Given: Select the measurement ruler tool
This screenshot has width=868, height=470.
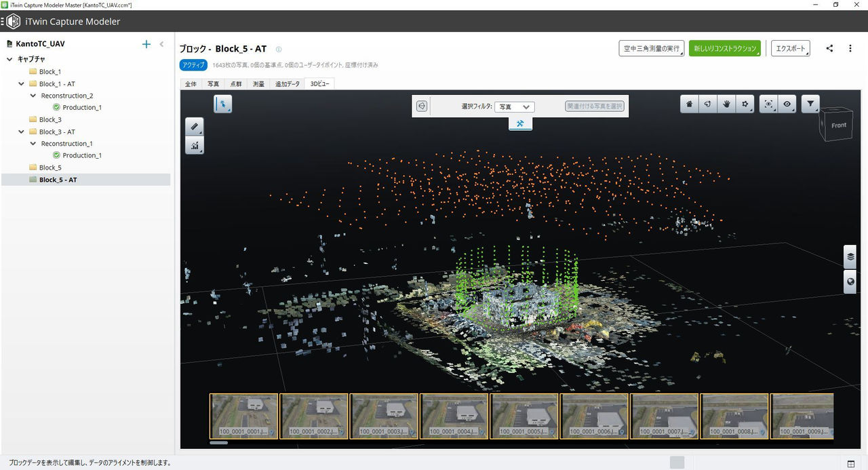Looking at the screenshot, I should [x=195, y=127].
